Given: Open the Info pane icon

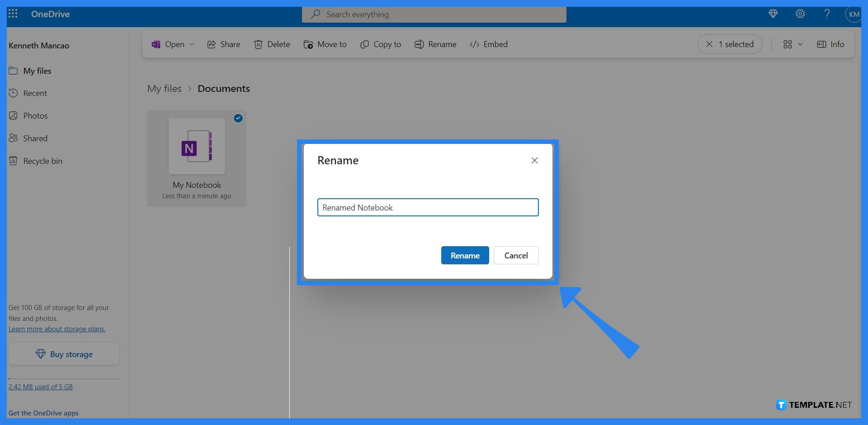Looking at the screenshot, I should [x=821, y=44].
